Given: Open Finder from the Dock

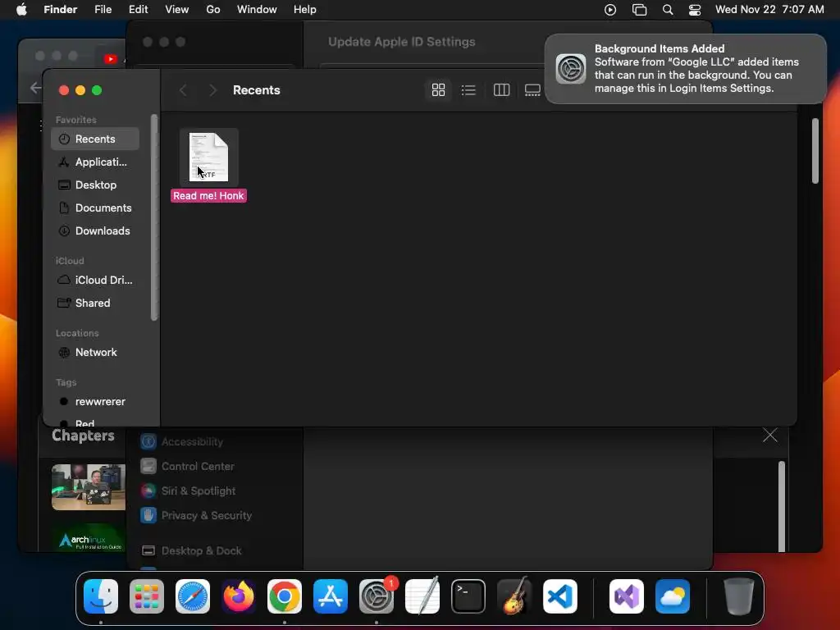Looking at the screenshot, I should tap(101, 596).
